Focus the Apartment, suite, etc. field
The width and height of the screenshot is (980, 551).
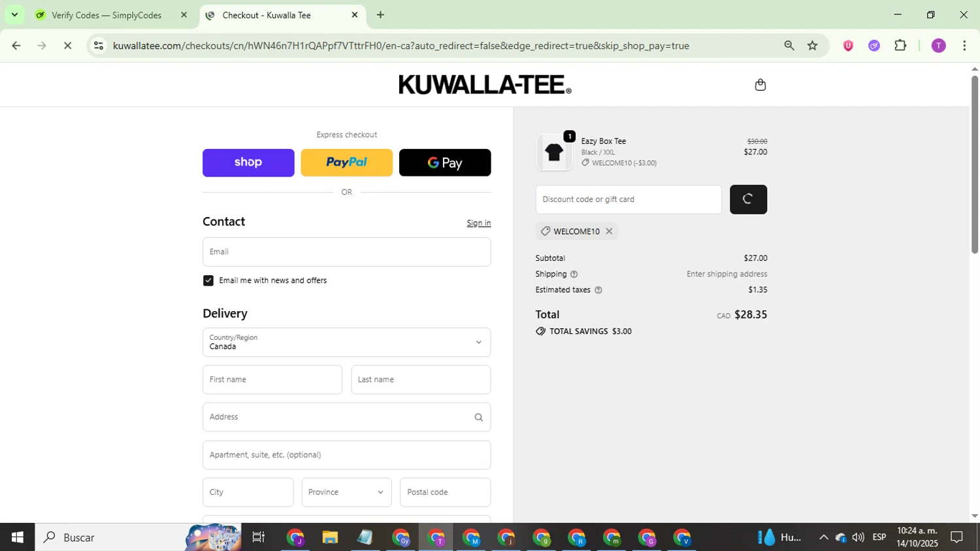[346, 455]
